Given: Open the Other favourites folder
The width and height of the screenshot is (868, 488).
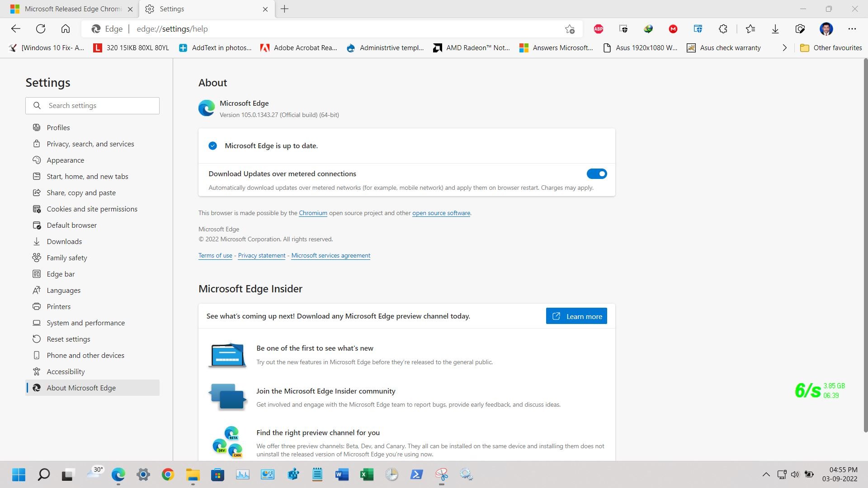Looking at the screenshot, I should [x=831, y=48].
